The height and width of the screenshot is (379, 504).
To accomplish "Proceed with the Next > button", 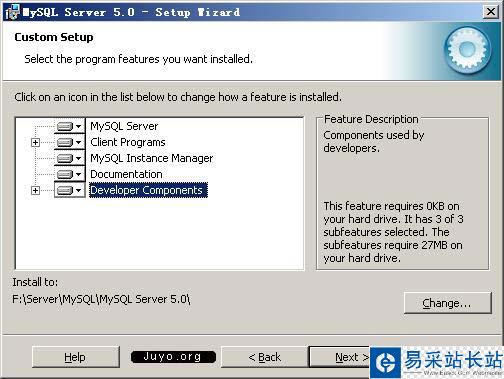I will pos(340,357).
